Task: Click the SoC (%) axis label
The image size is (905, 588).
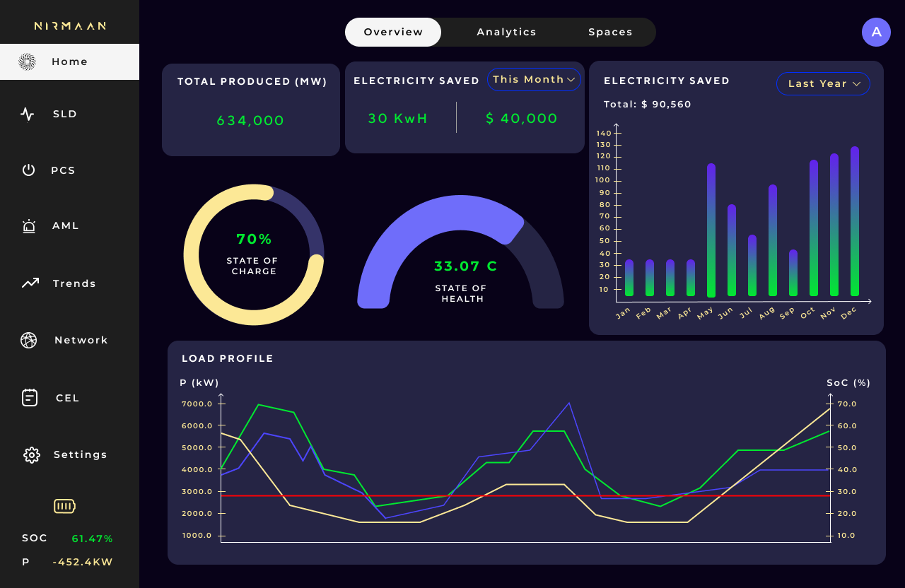Action: click(848, 383)
